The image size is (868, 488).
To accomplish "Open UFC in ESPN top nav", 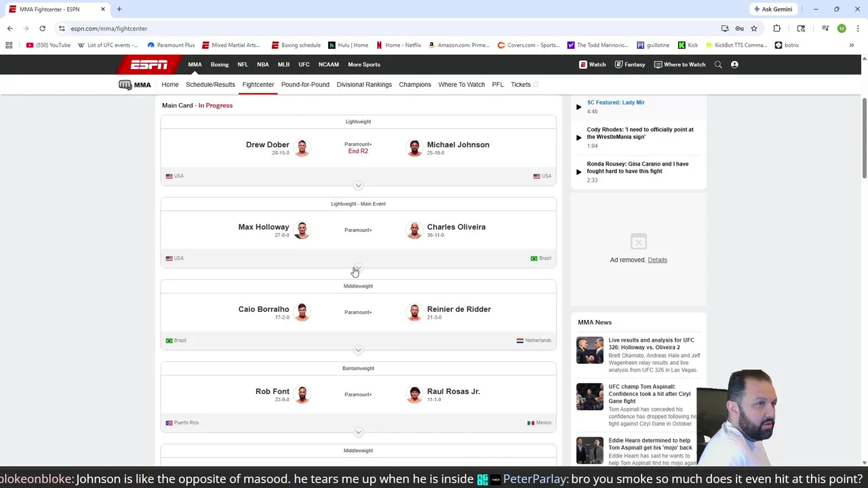I will (x=304, y=64).
